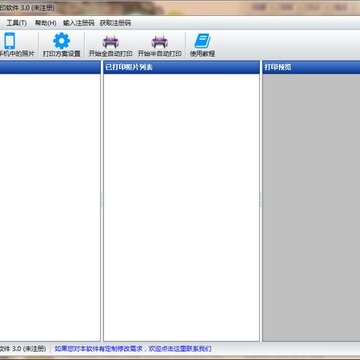This screenshot has height=360, width=360.
Task: Open the 工具(T) menu
Action: coord(16,23)
